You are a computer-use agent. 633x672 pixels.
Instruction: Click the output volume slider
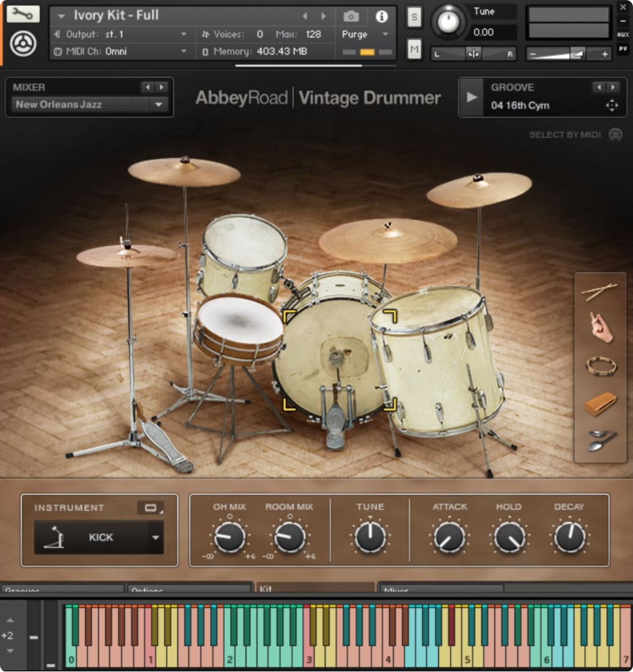[568, 54]
